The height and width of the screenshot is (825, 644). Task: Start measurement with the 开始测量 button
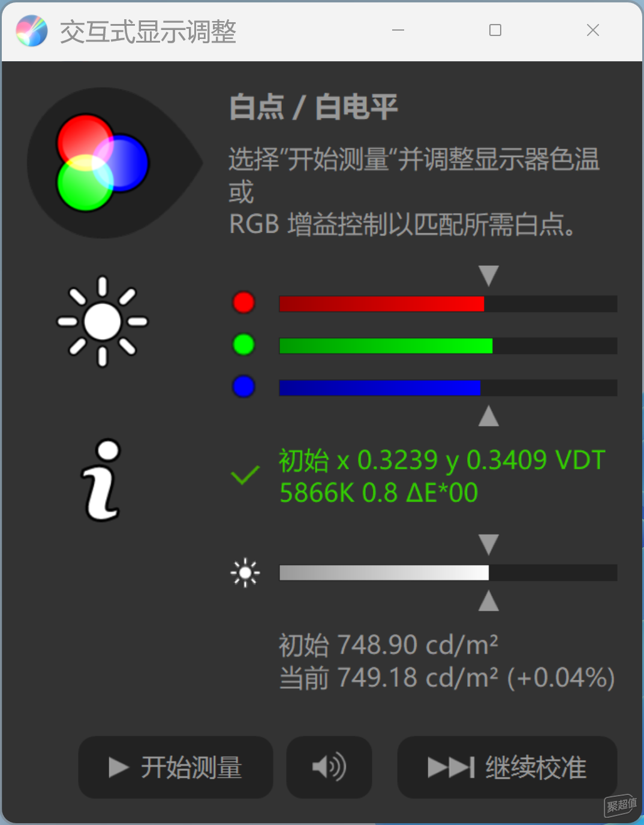point(176,767)
